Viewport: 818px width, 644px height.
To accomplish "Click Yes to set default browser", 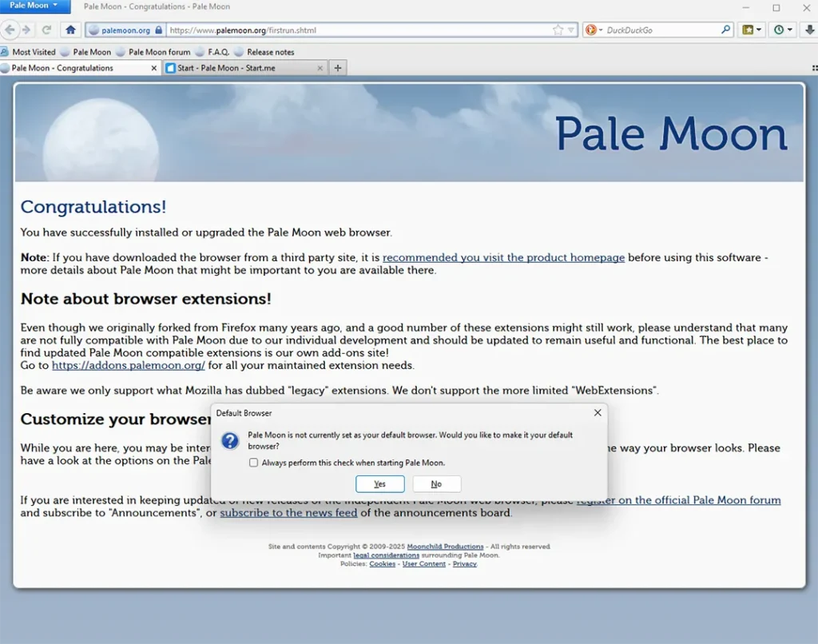I will click(379, 484).
